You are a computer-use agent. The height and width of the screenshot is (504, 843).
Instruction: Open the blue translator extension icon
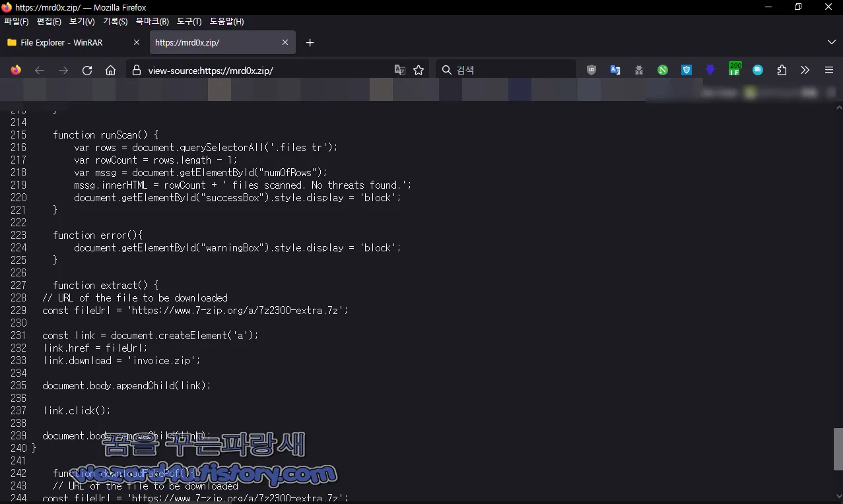[615, 70]
